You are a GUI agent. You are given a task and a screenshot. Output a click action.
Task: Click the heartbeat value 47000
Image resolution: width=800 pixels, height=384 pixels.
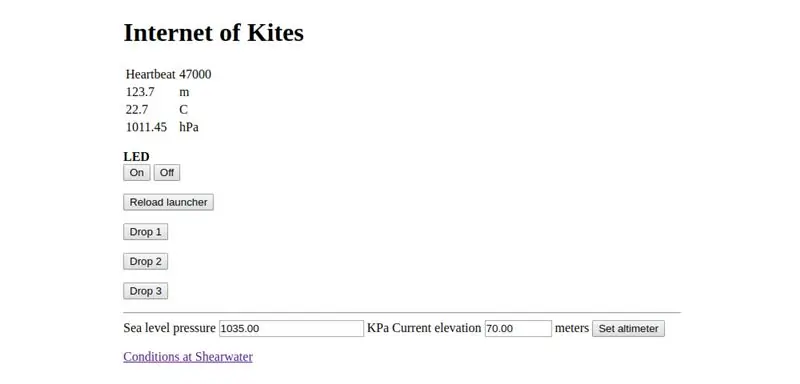(x=195, y=74)
